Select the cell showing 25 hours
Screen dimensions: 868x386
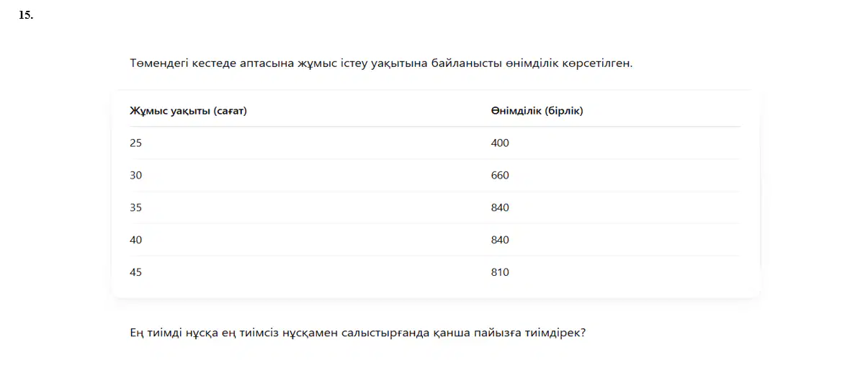135,143
